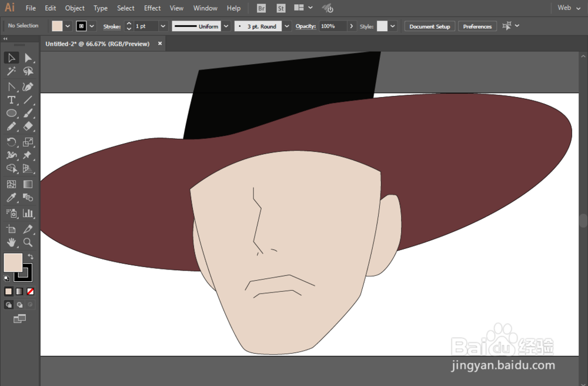
Task: Select the Ellipse tool
Action: coord(11,114)
